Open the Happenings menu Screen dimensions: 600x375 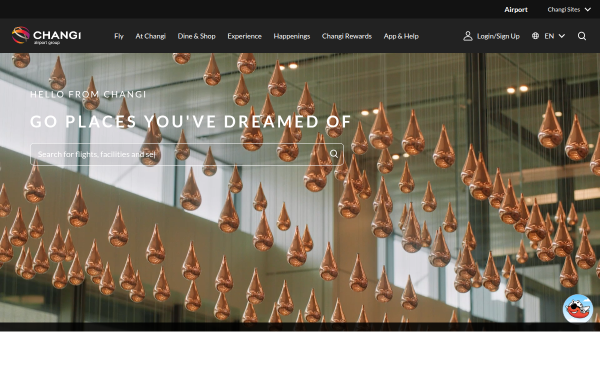292,36
